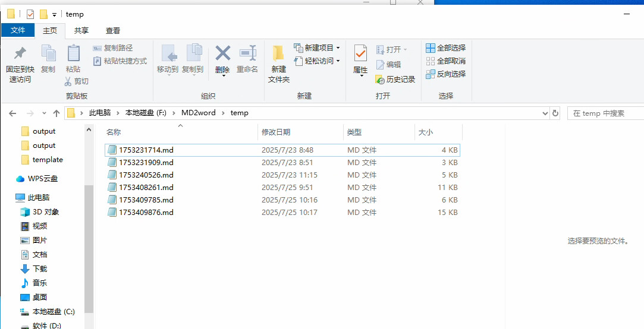Go forward with the right navigation arrow
The width and height of the screenshot is (644, 329).
click(30, 113)
